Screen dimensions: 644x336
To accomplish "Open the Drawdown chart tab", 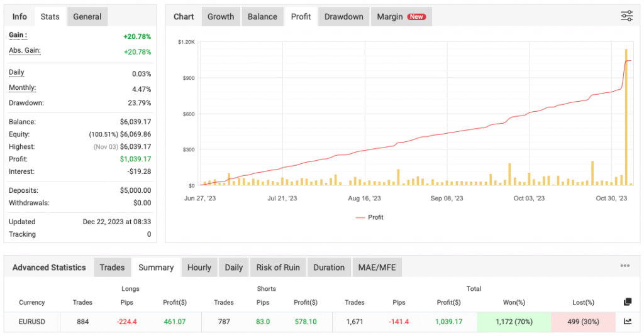I will pyautogui.click(x=343, y=17).
